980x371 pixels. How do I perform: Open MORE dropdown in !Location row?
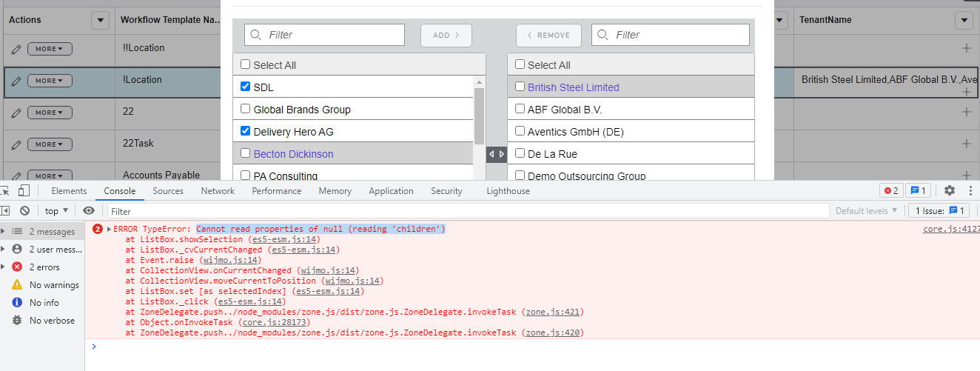(x=50, y=81)
